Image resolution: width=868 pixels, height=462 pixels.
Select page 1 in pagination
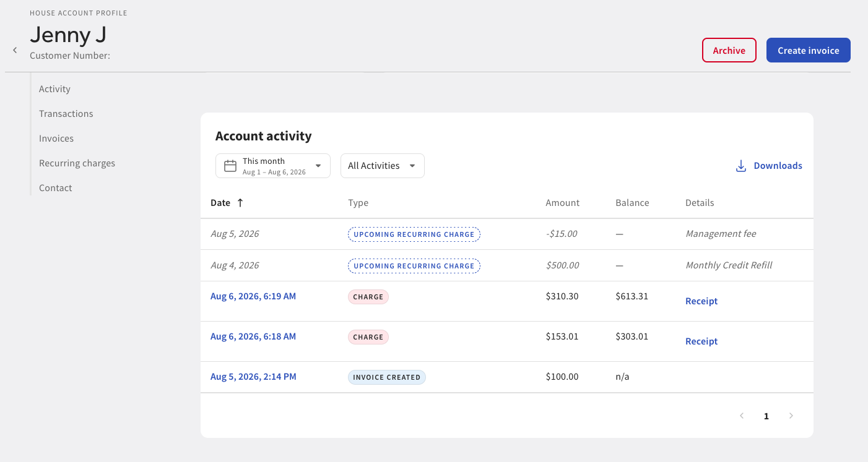(766, 416)
